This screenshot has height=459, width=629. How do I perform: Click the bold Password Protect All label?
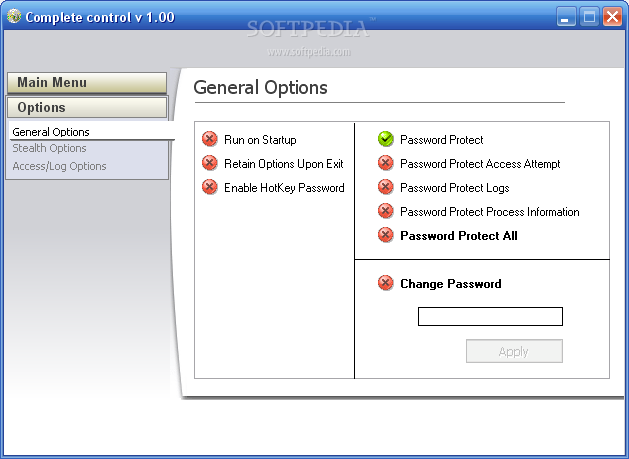[459, 236]
